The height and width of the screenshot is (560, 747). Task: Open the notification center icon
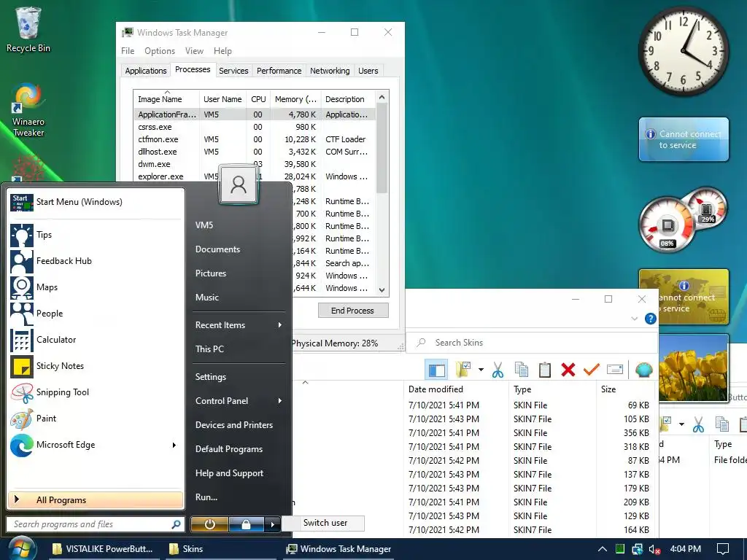point(723,549)
